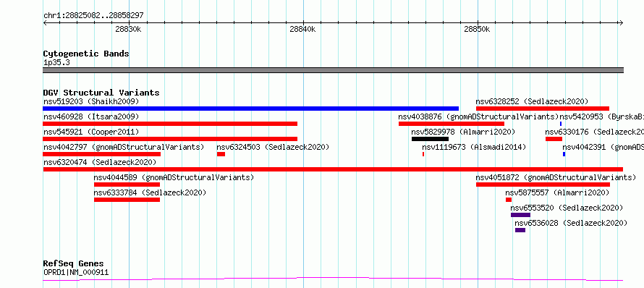644x288 pixels.
Task: Open the nsv4042391 label
Action: 603,147
